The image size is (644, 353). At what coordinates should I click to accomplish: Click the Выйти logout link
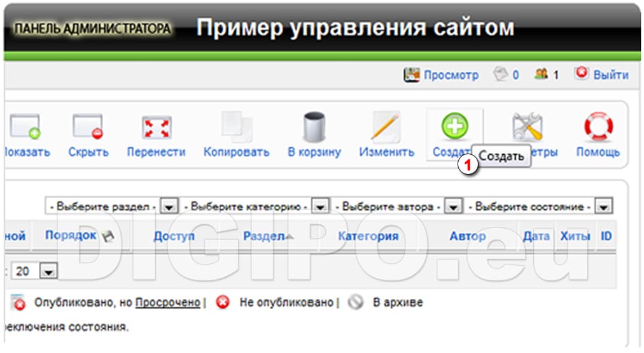[611, 75]
